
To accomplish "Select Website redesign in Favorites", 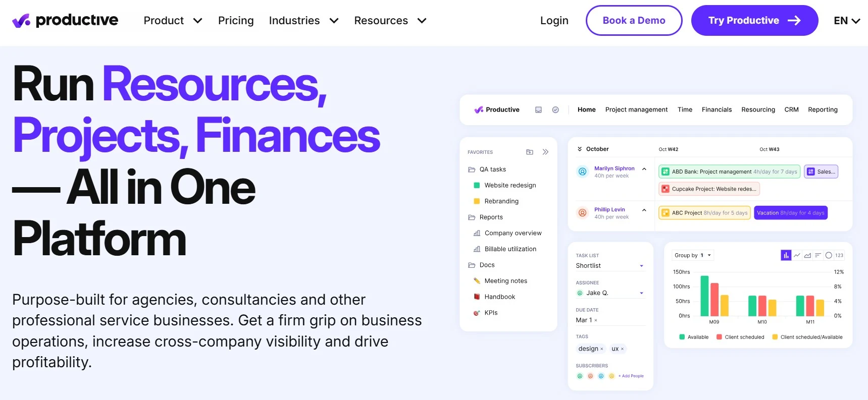I will (x=510, y=186).
